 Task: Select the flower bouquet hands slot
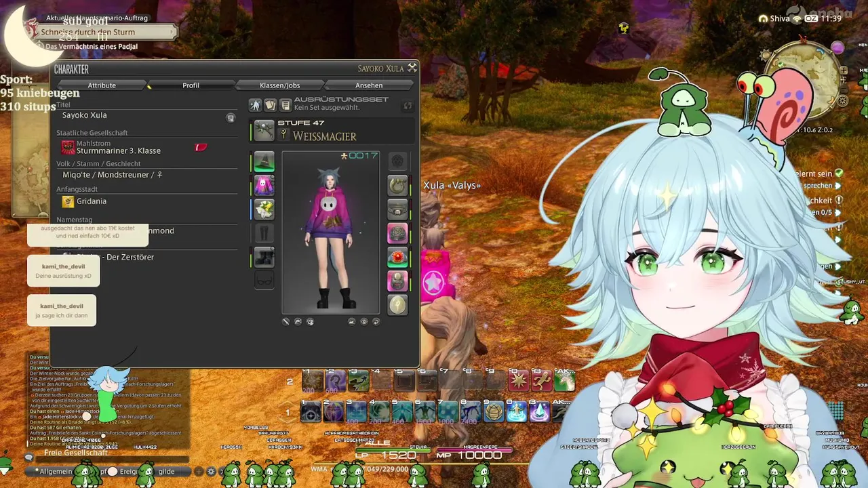tap(264, 209)
